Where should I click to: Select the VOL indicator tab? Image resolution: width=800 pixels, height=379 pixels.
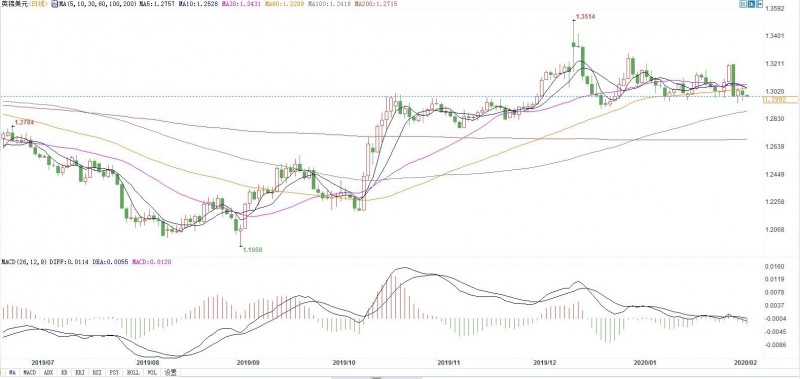152,373
